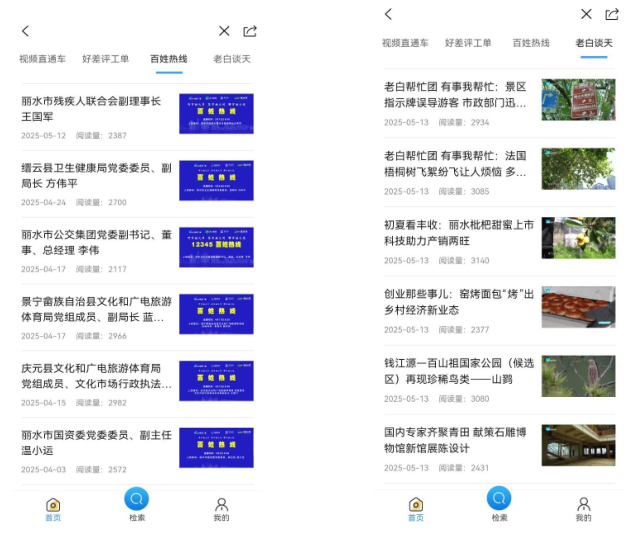Viewport: 643px width, 538px height.
Task: Go back using right screen's back arrow
Action: (x=388, y=14)
